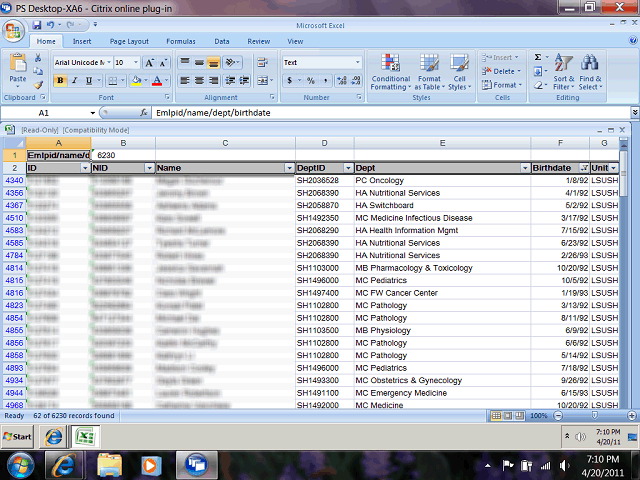Click the Paste icon in Clipboard group

pyautogui.click(x=18, y=68)
